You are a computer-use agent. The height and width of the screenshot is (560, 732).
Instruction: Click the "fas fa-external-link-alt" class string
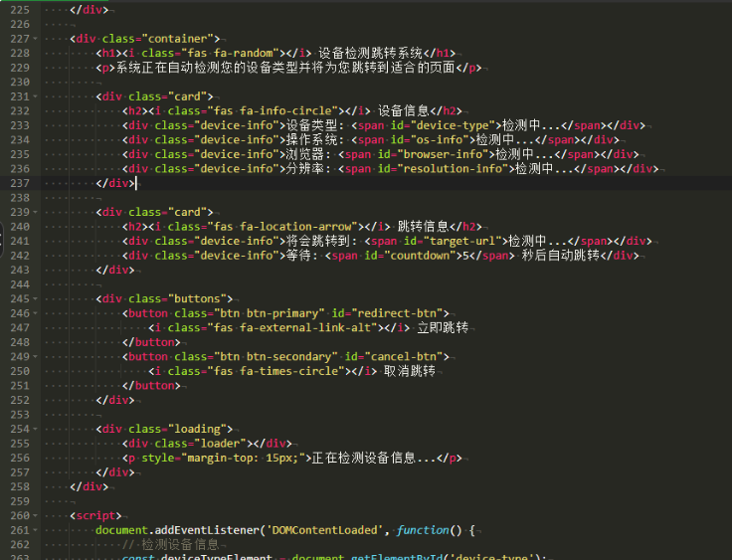[292, 328]
